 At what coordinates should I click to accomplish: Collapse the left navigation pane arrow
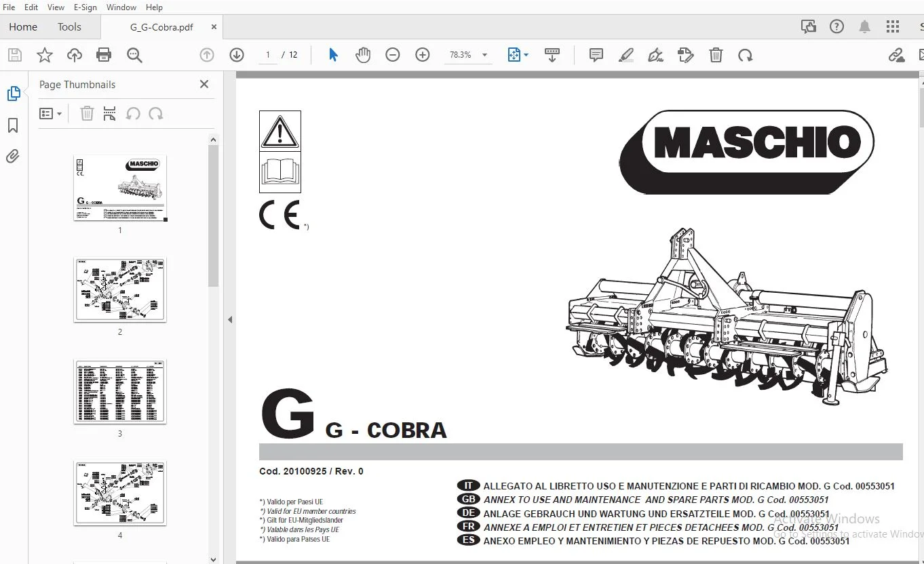(x=230, y=319)
